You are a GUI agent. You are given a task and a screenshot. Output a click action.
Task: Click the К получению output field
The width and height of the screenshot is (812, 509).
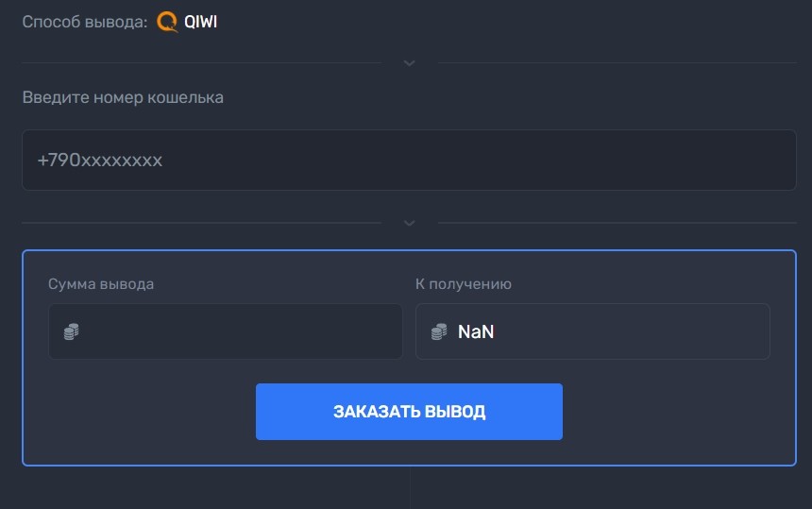[x=592, y=331]
